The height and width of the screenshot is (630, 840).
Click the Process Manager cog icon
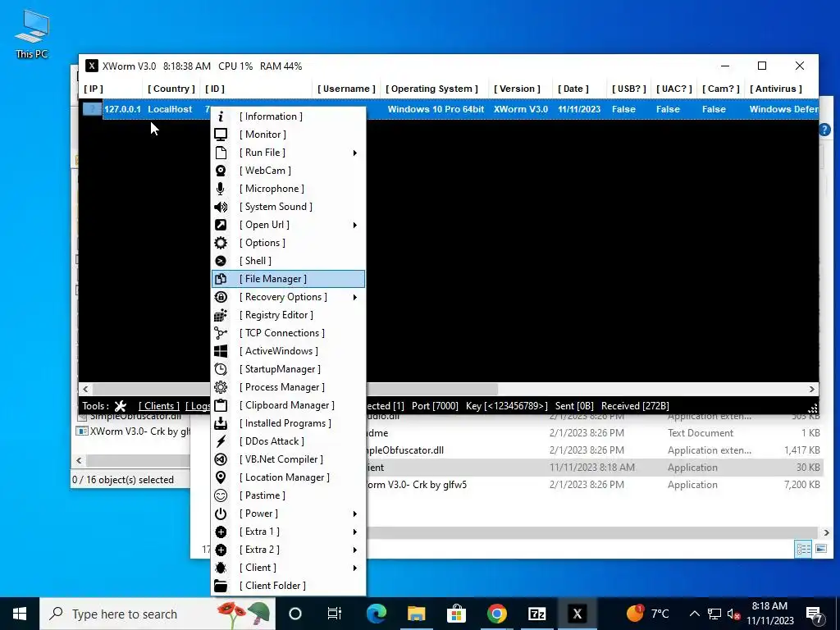coord(221,387)
